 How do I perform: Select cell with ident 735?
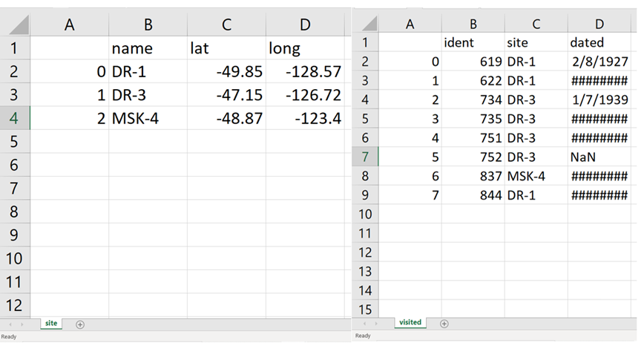pos(473,119)
